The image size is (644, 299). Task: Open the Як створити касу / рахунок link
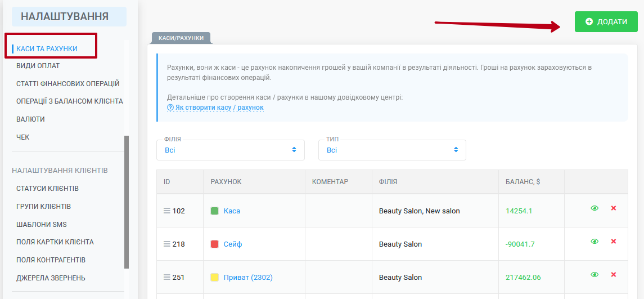pos(219,108)
